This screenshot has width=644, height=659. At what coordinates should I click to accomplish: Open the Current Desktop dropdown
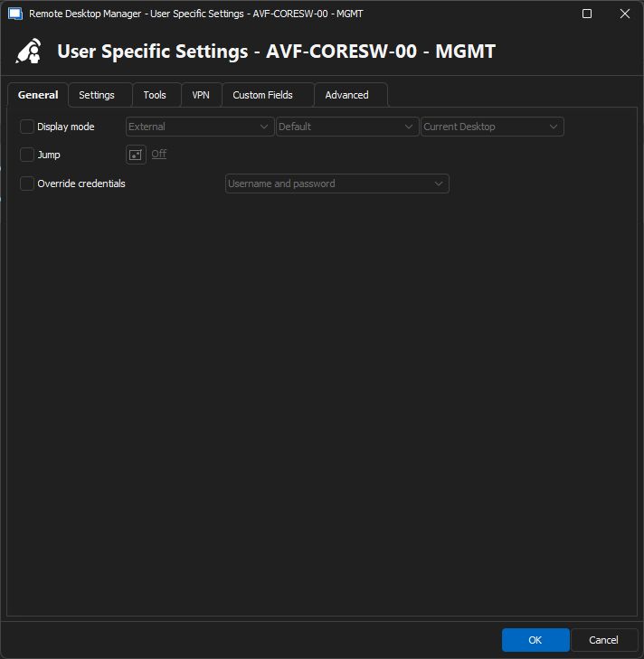[492, 127]
